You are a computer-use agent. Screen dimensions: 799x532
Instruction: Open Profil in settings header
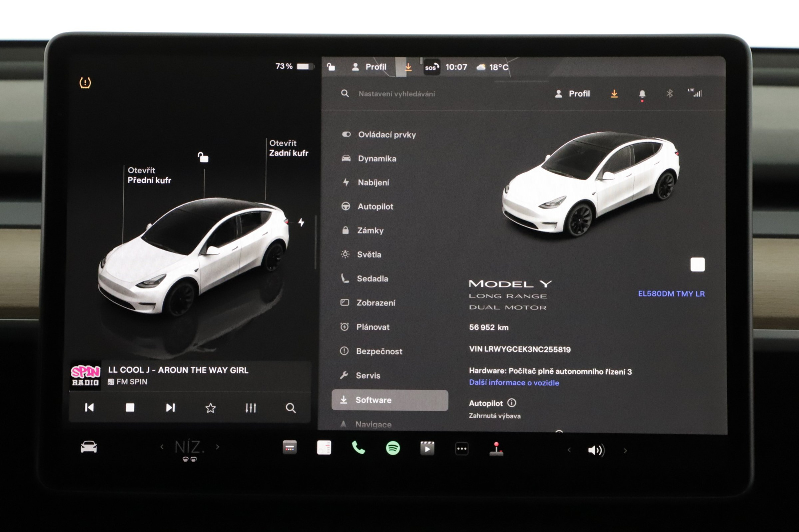572,94
